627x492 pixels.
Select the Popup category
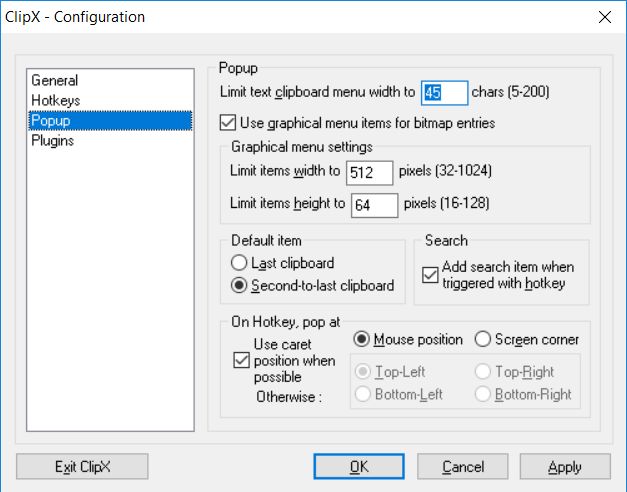[x=52, y=121]
